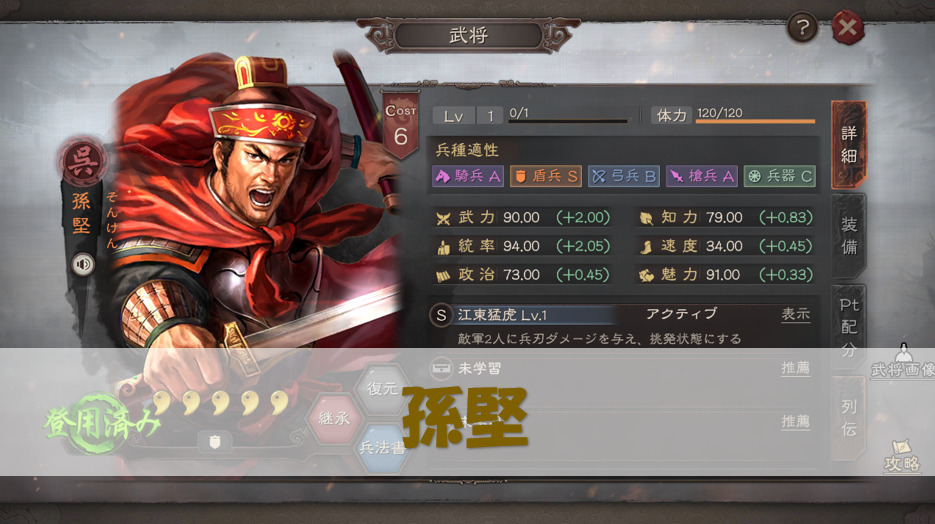
Task: Tap the 復元 hexagon button
Action: [382, 389]
